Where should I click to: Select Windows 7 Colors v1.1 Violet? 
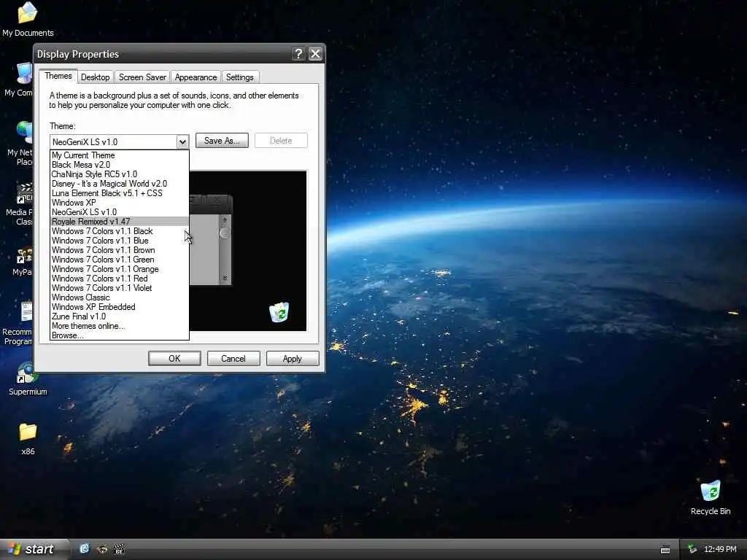coord(120,288)
